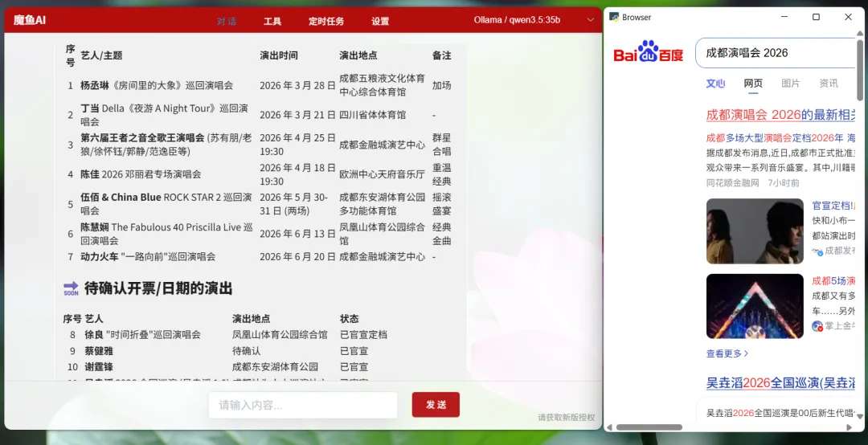868x445 pixels.
Task: Click the 演出地点 header in top table
Action: [358, 55]
